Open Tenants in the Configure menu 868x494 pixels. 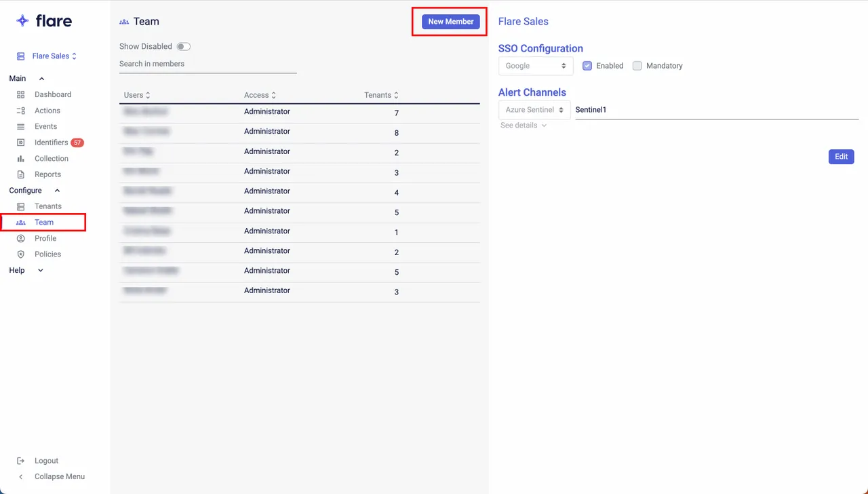click(47, 206)
